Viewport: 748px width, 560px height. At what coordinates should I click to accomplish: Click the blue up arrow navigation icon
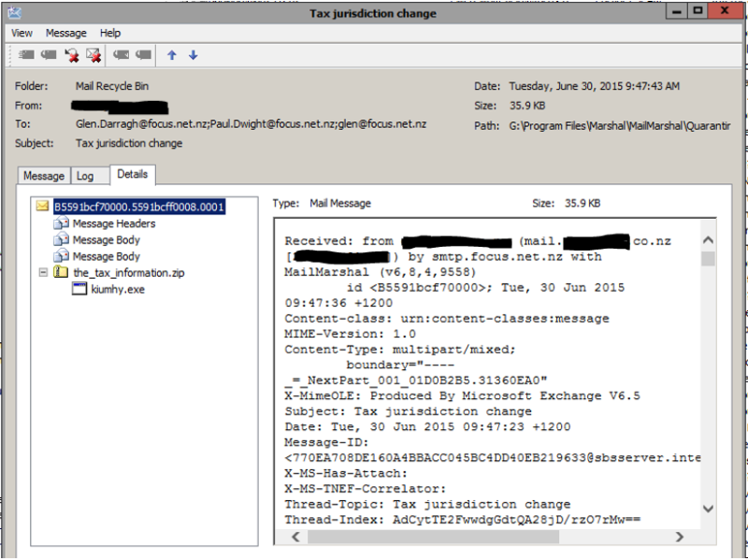(x=172, y=54)
